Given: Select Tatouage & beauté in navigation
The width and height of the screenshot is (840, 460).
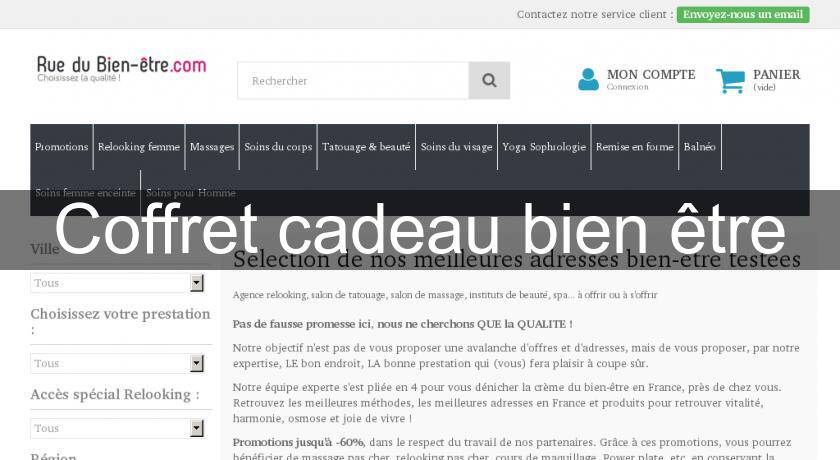Looking at the screenshot, I should tap(366, 147).
